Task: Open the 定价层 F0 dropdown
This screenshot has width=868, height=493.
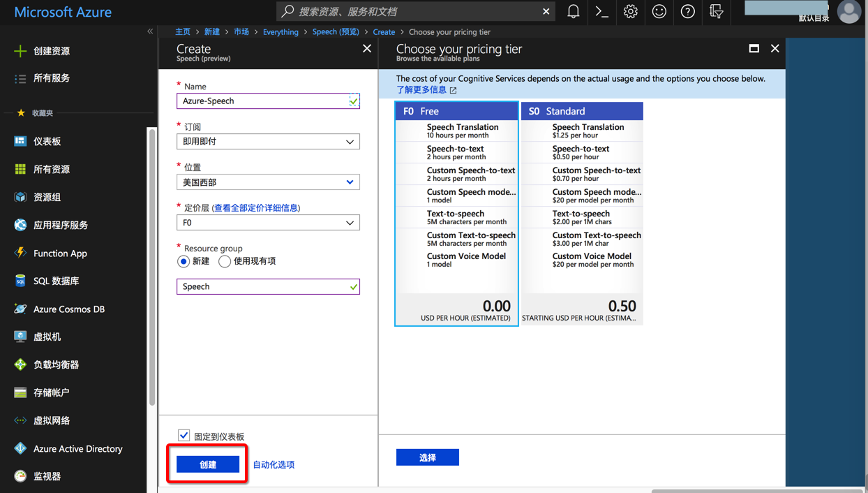Action: click(268, 223)
